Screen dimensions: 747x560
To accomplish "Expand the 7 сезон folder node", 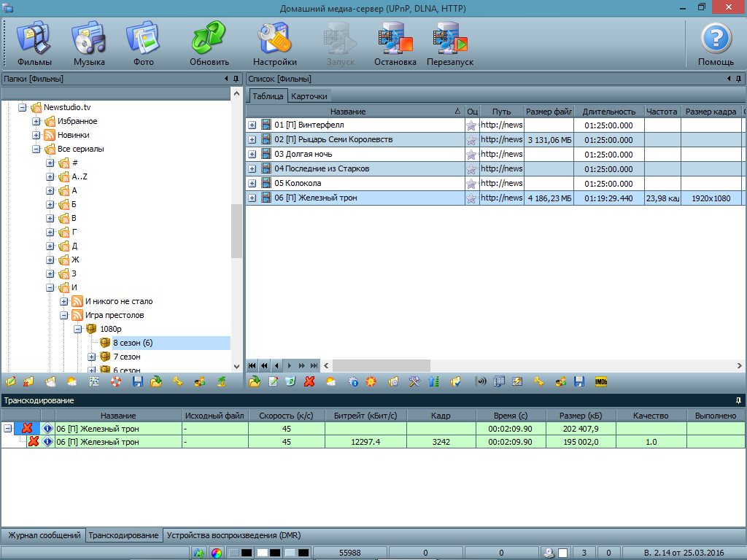I will pyautogui.click(x=92, y=357).
